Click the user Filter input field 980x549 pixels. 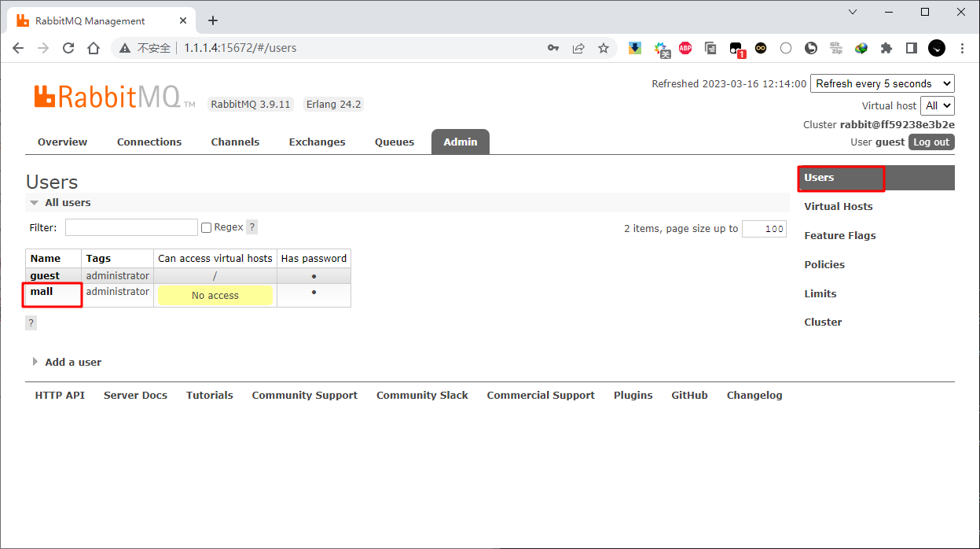pyautogui.click(x=131, y=227)
